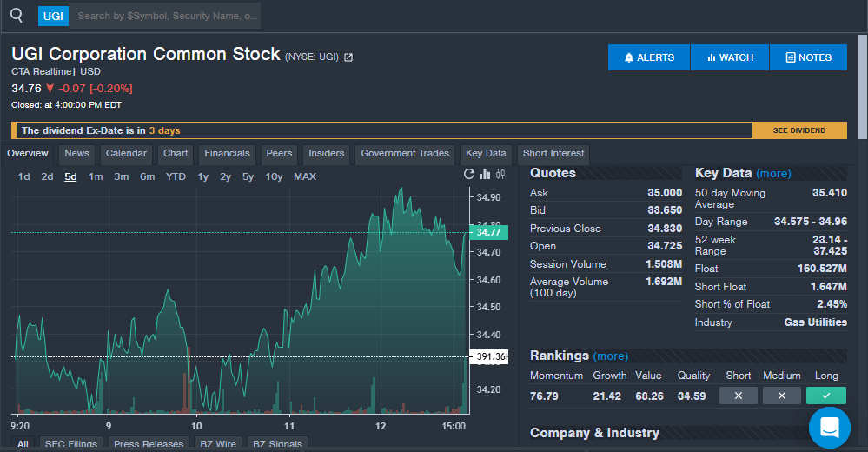Select the 1m chart range

96,176
